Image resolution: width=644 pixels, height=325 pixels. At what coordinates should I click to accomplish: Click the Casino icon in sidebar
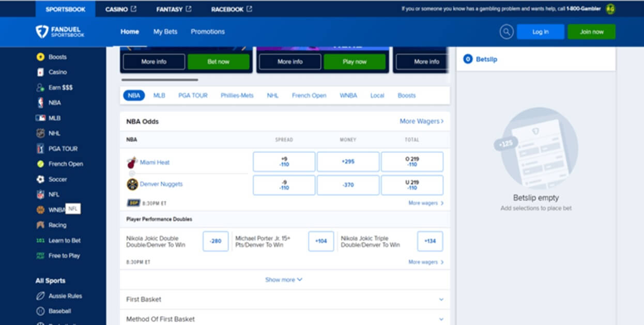tap(40, 72)
